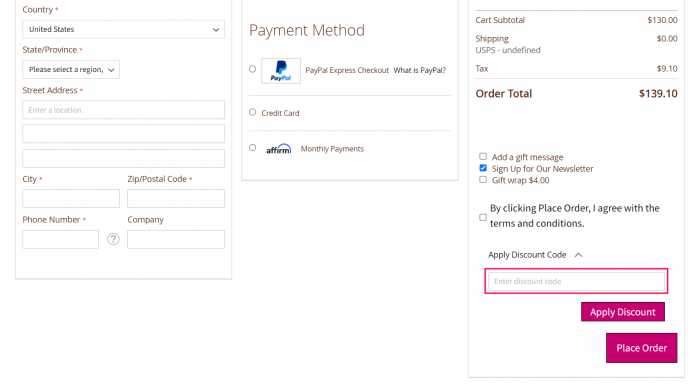Select the Credit Card radio button

(253, 112)
